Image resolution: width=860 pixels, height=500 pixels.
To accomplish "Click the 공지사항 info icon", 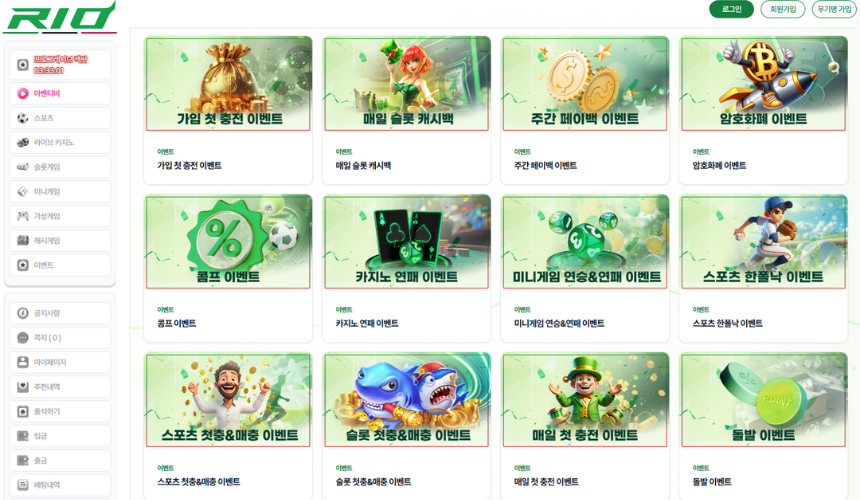I will pos(22,313).
